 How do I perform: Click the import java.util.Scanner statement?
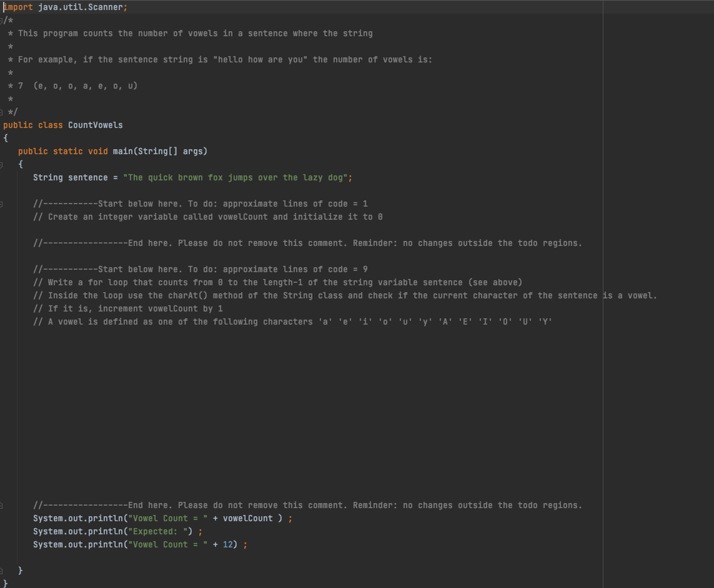pos(62,7)
